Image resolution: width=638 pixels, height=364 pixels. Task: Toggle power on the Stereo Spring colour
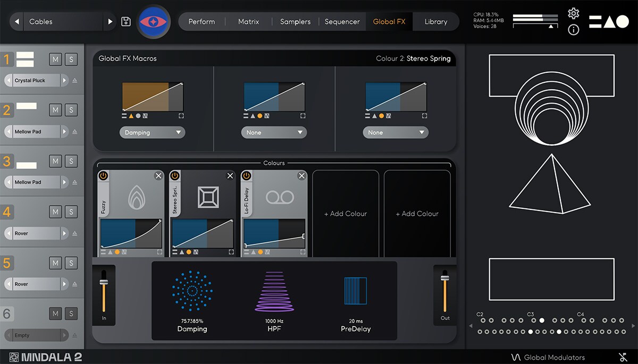point(175,175)
